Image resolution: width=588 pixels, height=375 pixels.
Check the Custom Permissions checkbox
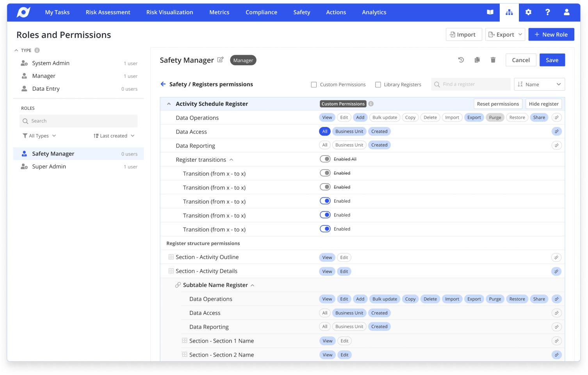314,84
